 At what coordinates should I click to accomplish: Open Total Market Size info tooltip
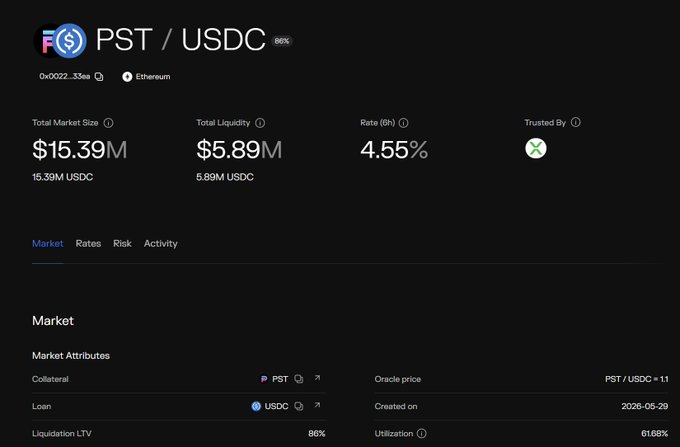click(x=108, y=123)
